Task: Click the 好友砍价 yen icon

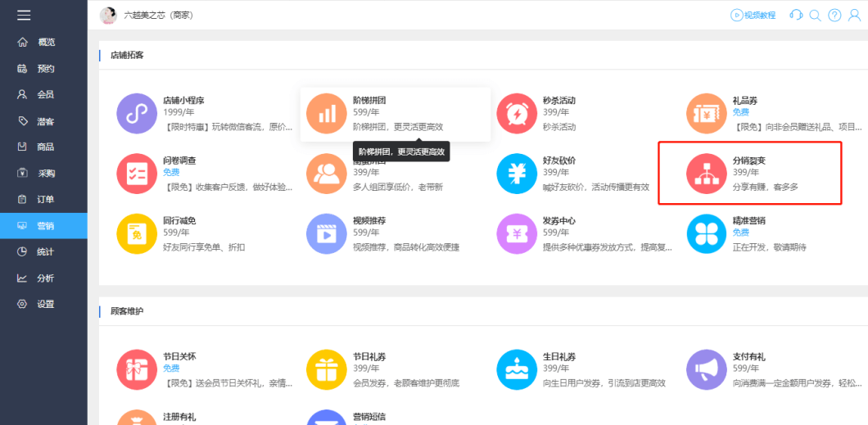Action: pyautogui.click(x=517, y=174)
